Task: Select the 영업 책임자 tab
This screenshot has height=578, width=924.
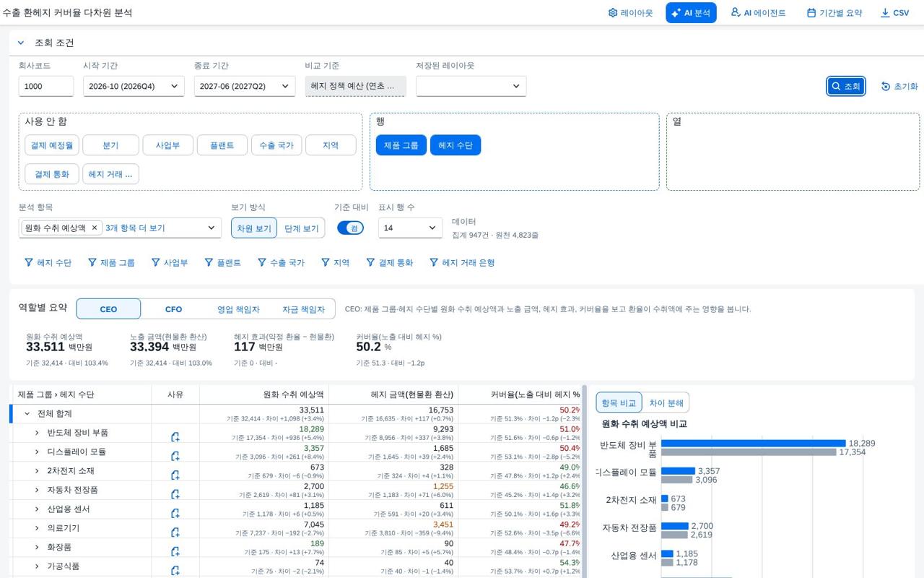Action: [x=238, y=309]
